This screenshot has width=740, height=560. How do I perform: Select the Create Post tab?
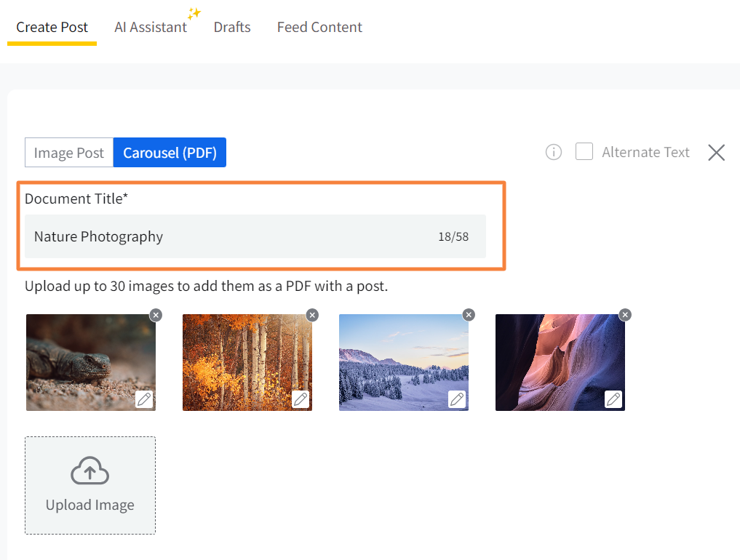pos(52,27)
